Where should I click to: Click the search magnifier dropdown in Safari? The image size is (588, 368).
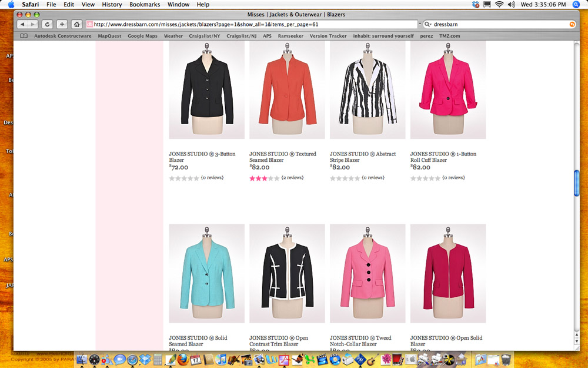tap(428, 24)
